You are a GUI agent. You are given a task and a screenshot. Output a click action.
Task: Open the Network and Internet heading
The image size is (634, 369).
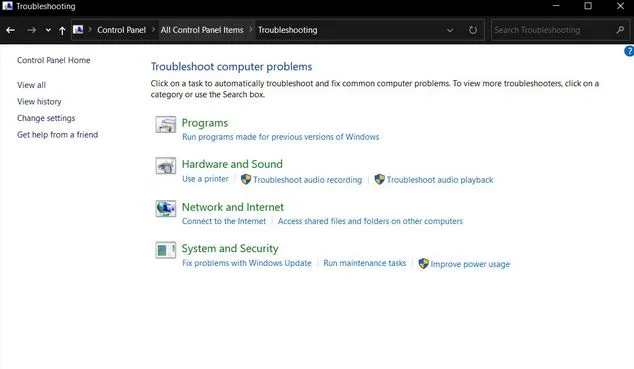[x=232, y=207]
